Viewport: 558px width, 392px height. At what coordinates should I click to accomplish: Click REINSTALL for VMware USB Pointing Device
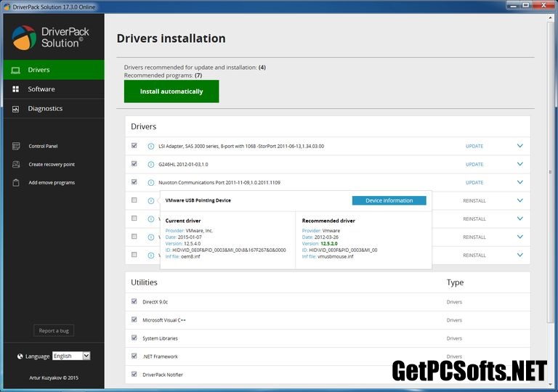tap(474, 200)
